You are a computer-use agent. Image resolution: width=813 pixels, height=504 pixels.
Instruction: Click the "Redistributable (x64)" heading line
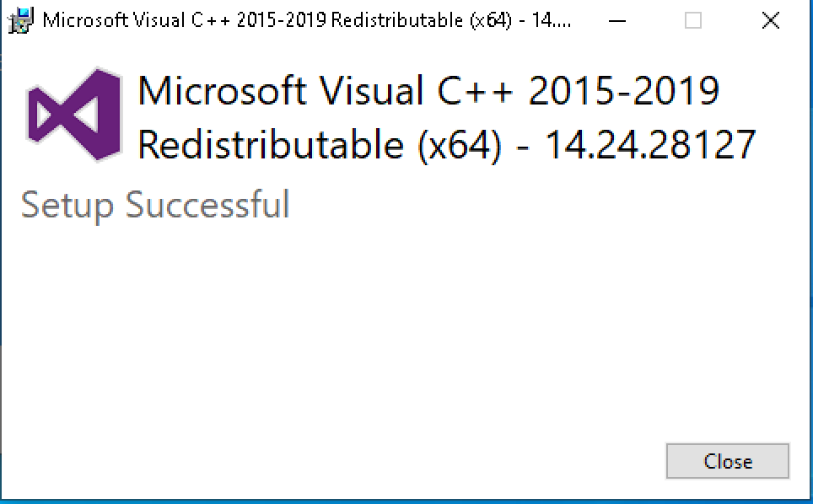tap(320, 145)
